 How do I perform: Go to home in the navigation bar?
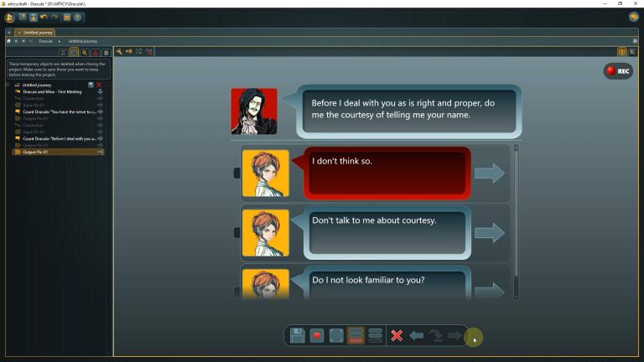click(8, 41)
